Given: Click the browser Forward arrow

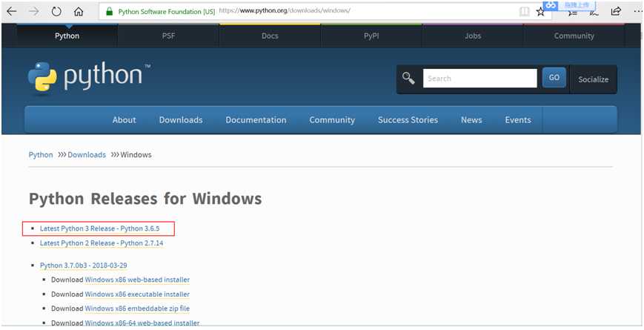Looking at the screenshot, I should coord(34,12).
